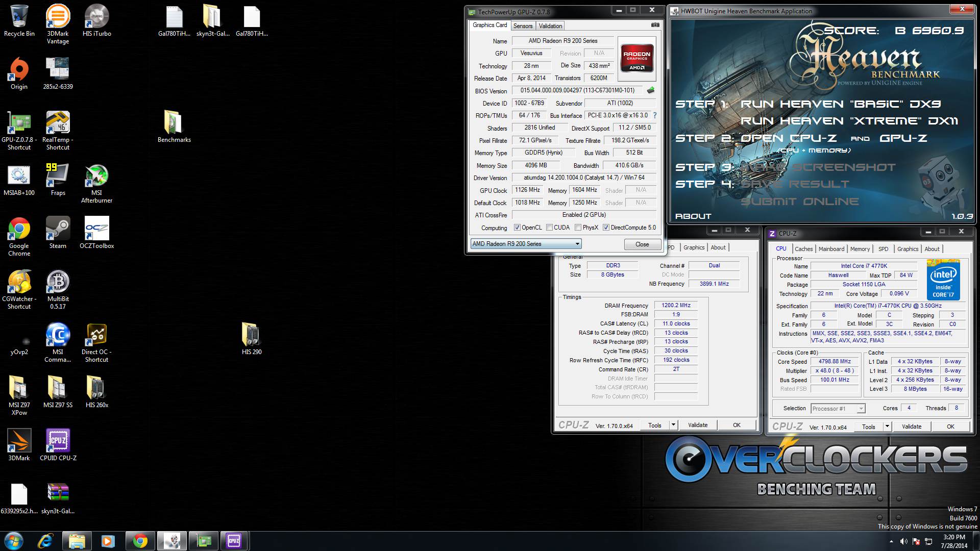Toggle PhysX checkbox in GPU-Z
Viewport: 980px width, 551px height.
[578, 228]
